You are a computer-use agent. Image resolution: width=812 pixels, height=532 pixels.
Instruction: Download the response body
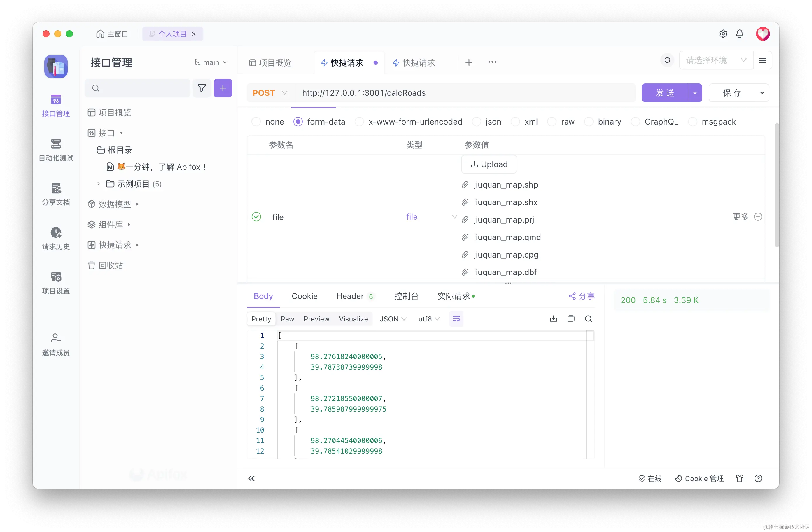point(553,319)
